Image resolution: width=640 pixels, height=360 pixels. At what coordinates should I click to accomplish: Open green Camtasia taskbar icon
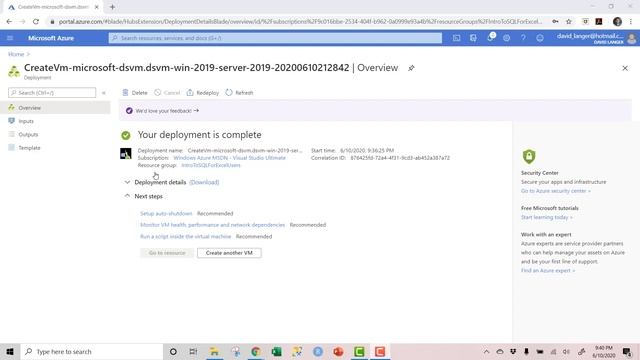click(359, 351)
